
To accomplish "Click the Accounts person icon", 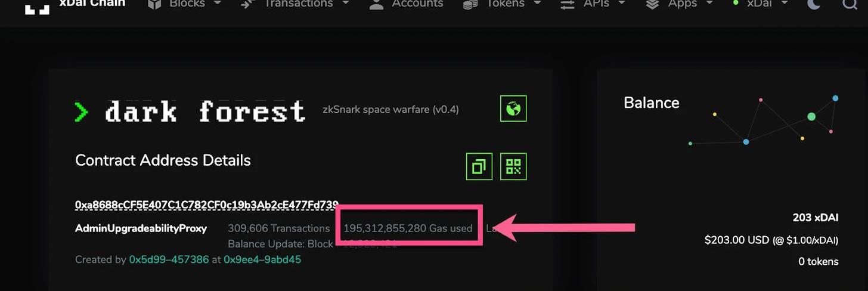I will (376, 4).
